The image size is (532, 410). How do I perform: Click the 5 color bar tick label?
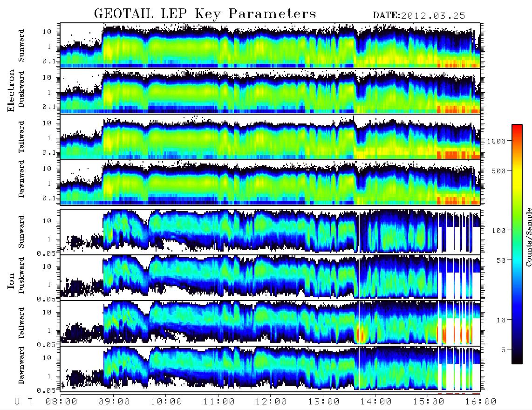click(503, 350)
